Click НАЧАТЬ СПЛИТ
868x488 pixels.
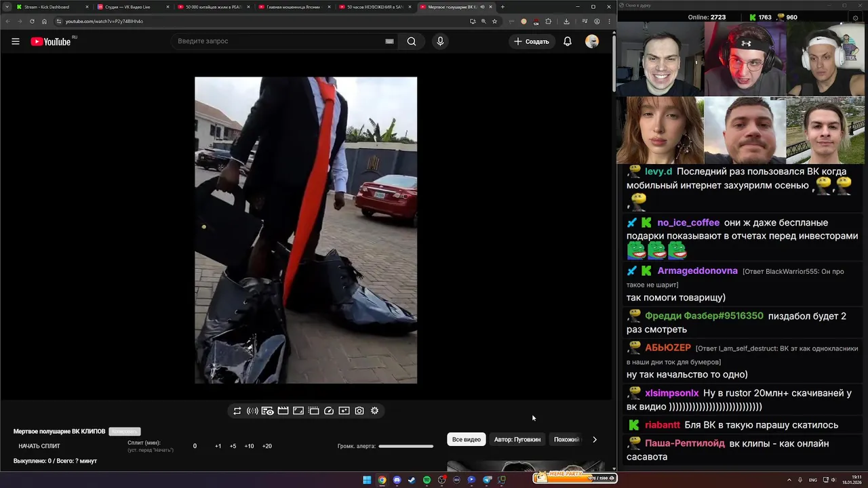(x=39, y=446)
